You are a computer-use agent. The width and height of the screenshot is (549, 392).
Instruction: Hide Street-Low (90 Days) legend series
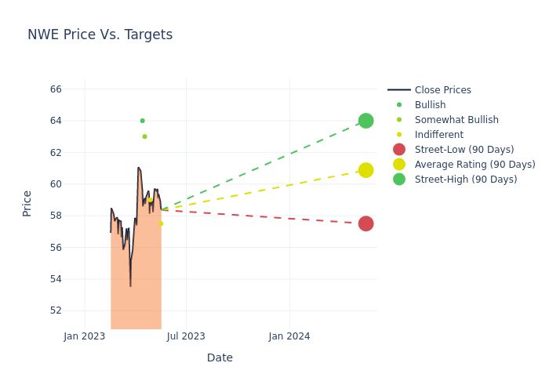click(x=464, y=150)
